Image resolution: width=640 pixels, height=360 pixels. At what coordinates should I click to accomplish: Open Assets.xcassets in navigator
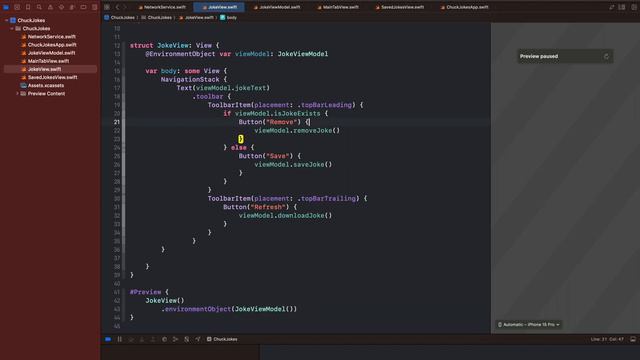click(x=46, y=85)
